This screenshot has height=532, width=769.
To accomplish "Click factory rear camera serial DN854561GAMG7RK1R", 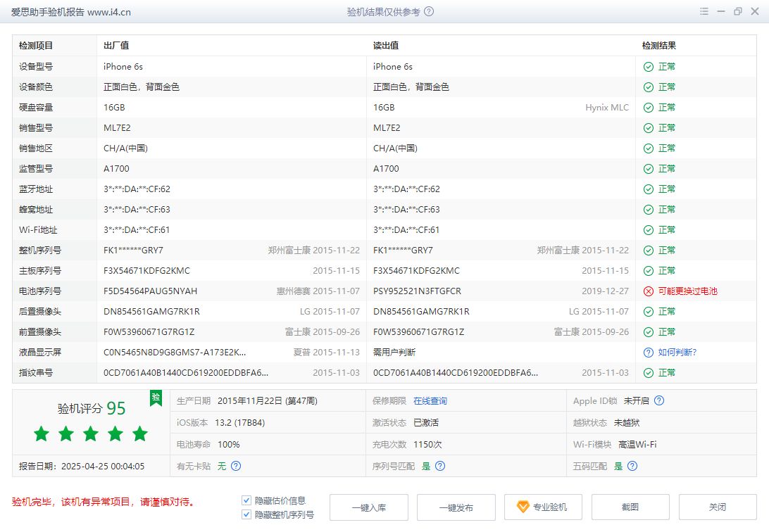I will (x=151, y=312).
